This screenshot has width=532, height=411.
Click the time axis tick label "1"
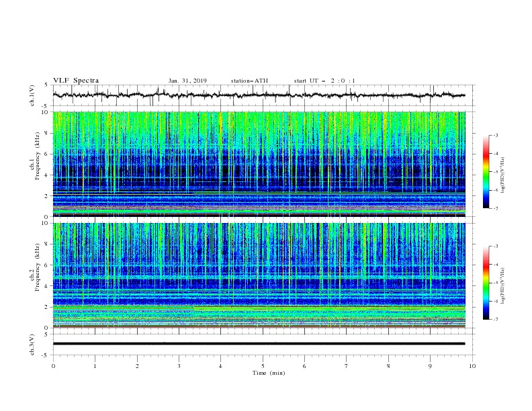[x=95, y=366]
